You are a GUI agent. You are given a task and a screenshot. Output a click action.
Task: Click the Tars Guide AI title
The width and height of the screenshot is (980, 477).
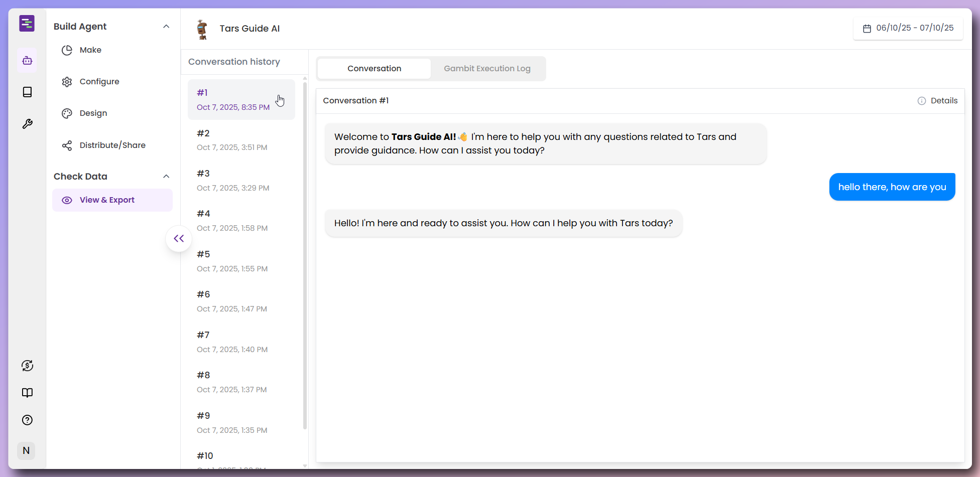click(250, 29)
